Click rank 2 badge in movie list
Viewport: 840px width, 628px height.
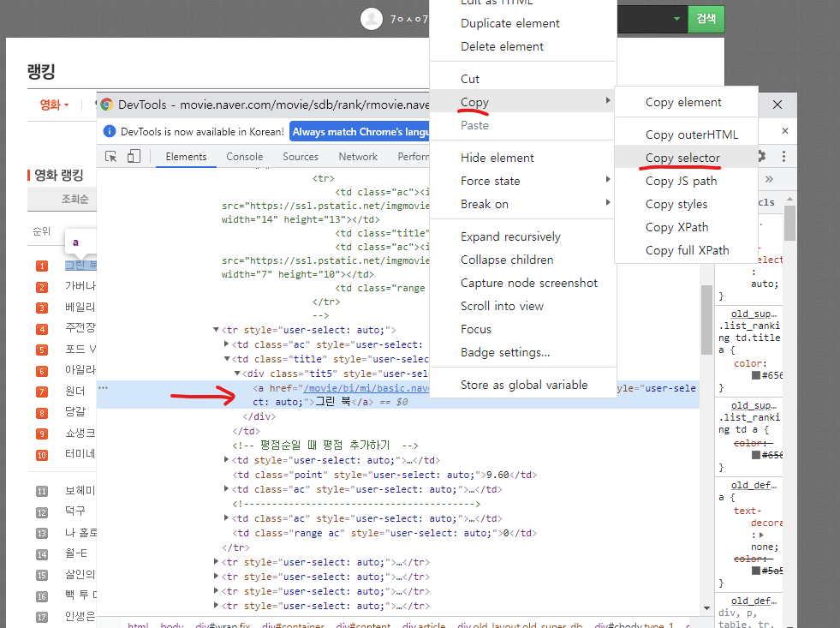point(42,287)
